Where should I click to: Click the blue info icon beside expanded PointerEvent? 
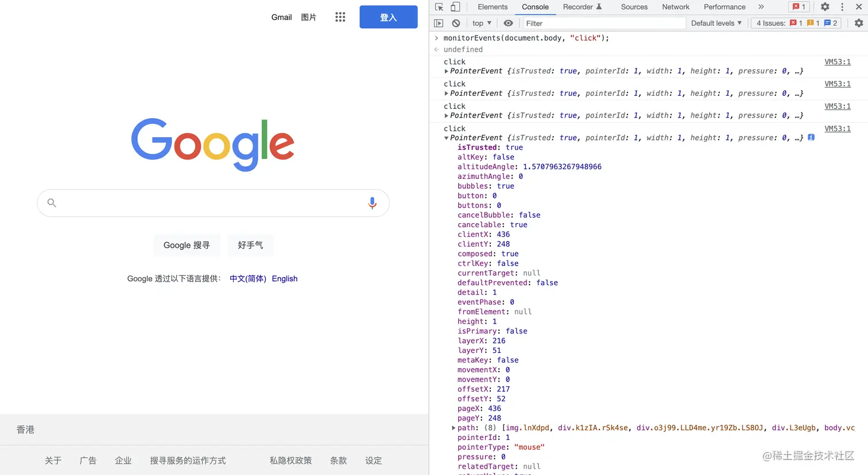[x=811, y=137]
